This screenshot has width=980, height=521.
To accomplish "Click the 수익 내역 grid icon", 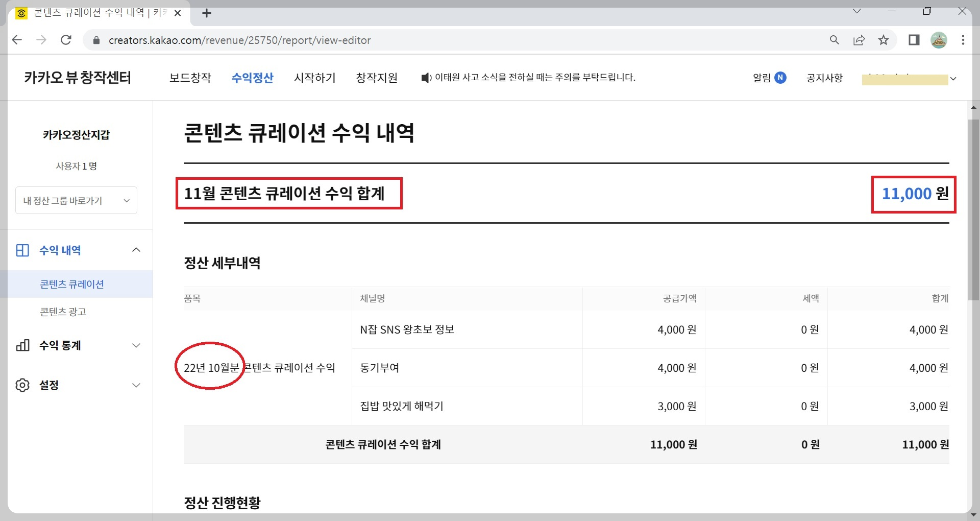I will (x=22, y=250).
